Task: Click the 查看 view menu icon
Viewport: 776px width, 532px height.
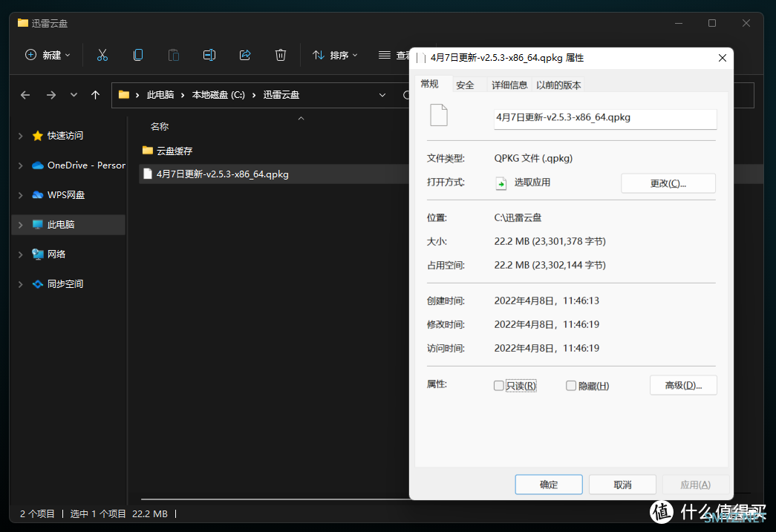Action: tap(385, 55)
